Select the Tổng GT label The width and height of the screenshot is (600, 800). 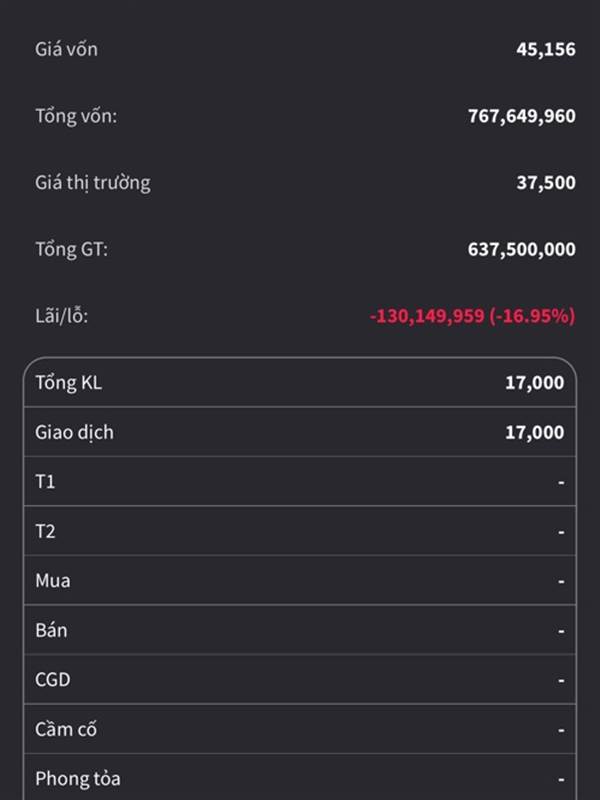(x=71, y=249)
